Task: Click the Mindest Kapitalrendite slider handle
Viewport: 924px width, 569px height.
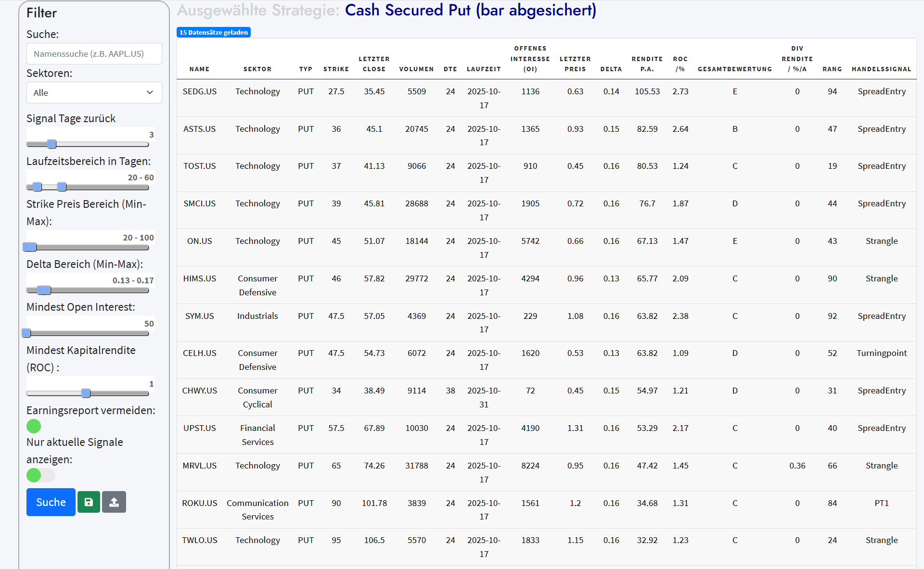Action: point(86,393)
